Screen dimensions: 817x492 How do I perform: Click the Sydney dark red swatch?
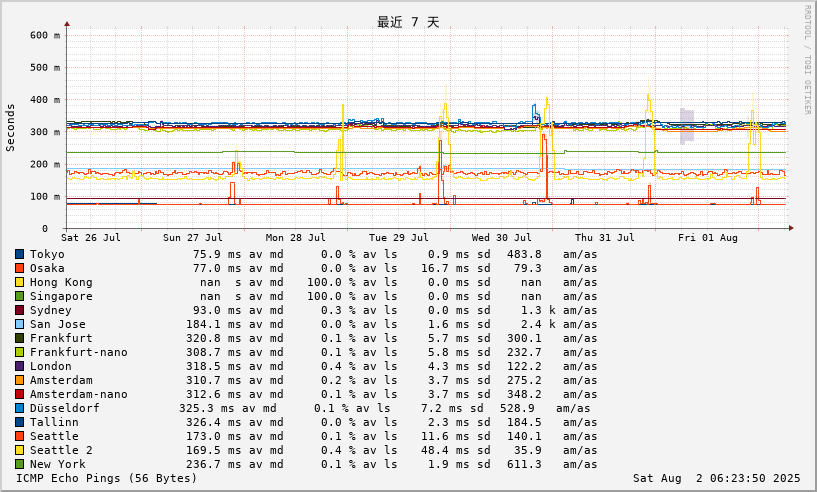tap(19, 311)
